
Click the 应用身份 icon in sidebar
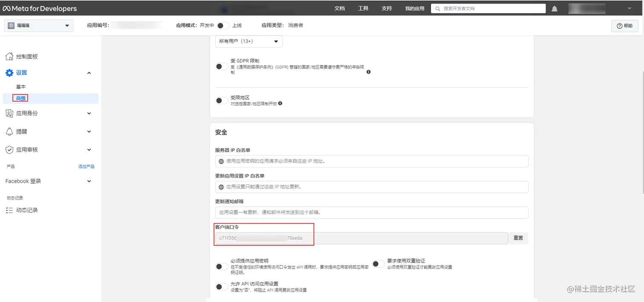pyautogui.click(x=9, y=113)
